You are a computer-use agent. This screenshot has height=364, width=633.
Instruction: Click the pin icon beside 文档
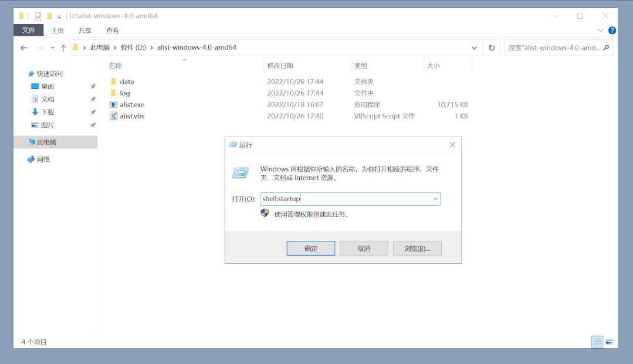[x=93, y=99]
